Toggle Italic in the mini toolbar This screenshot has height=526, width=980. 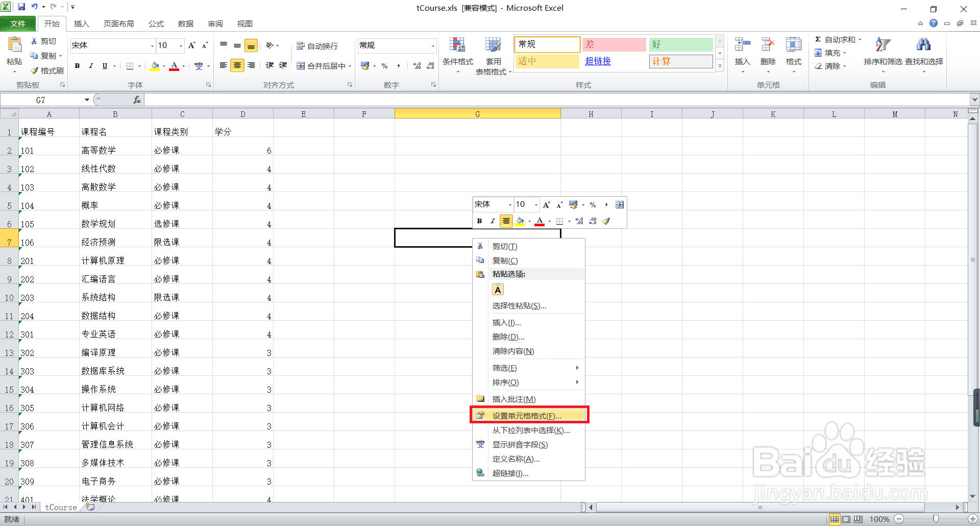(x=493, y=221)
